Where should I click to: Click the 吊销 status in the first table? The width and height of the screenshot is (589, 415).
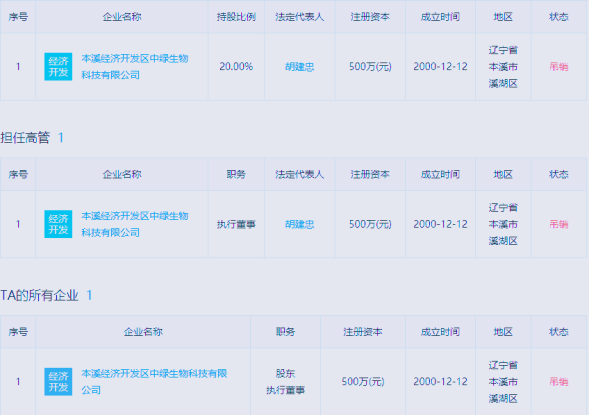559,67
